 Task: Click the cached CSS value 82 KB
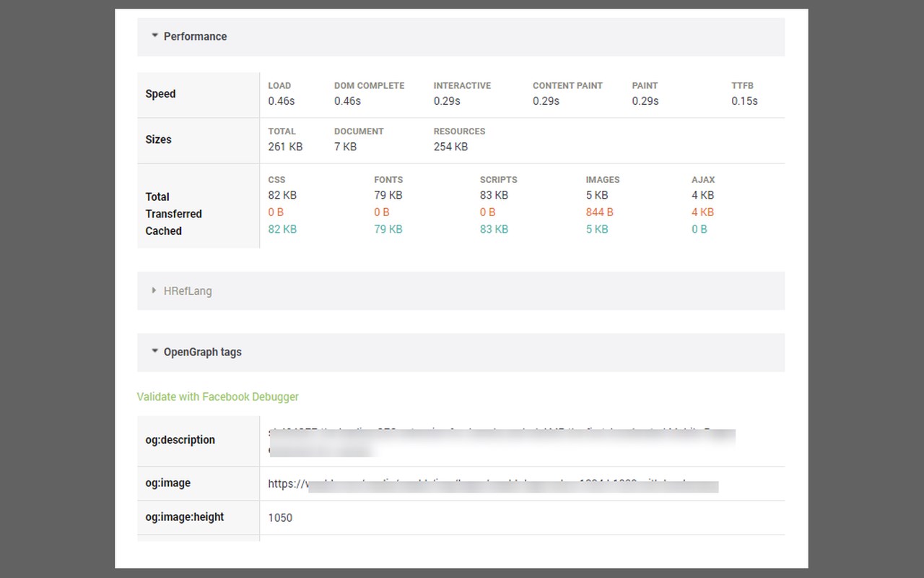click(282, 229)
